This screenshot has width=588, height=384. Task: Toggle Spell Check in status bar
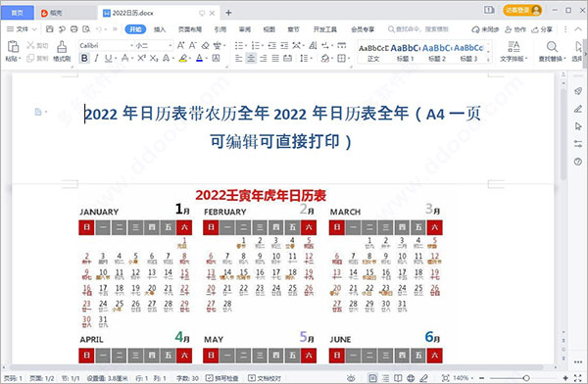[222, 378]
